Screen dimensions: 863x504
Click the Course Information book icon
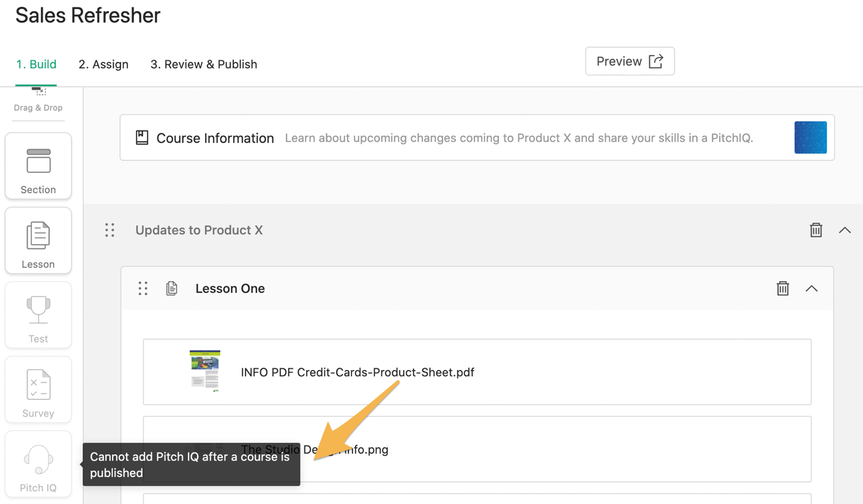click(x=142, y=138)
